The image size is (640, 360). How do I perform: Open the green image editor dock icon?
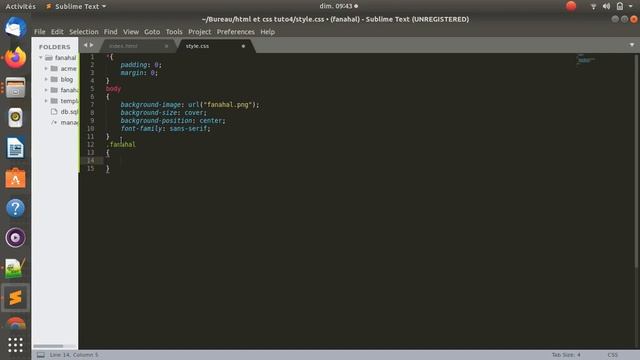click(x=15, y=268)
